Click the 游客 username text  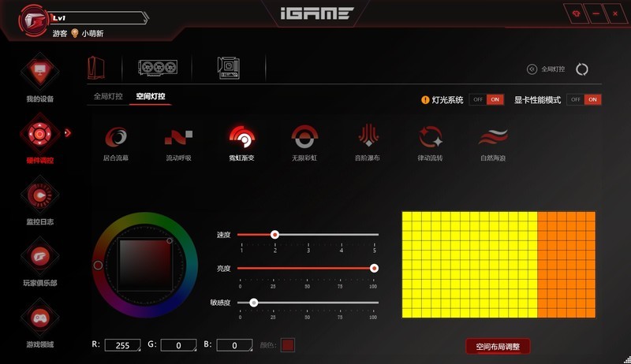click(x=60, y=33)
